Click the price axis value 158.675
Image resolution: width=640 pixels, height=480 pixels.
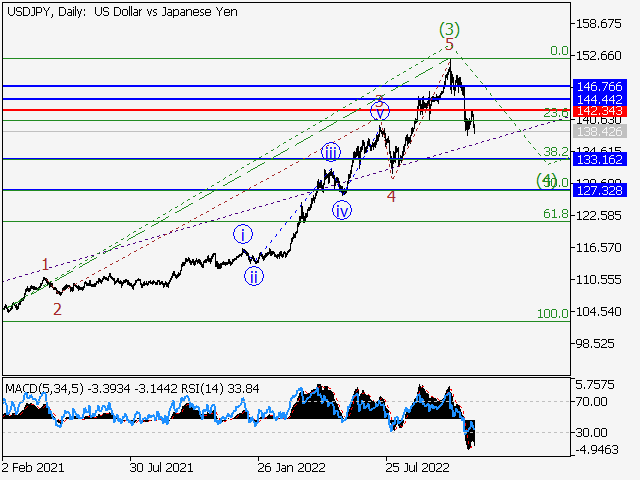point(598,24)
